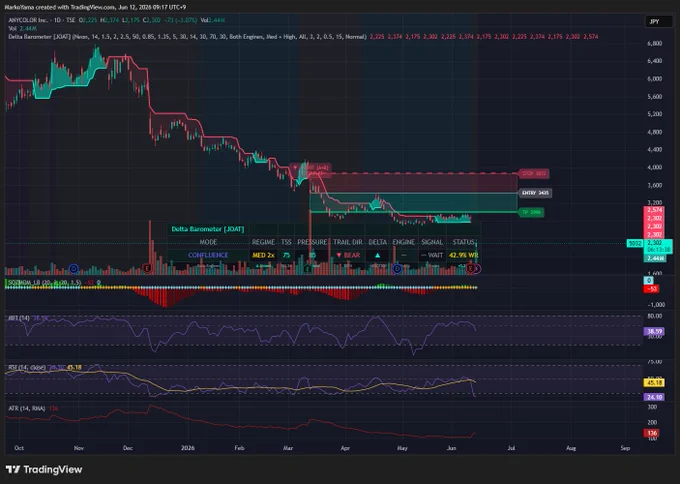Click the Jun label on time axis

coord(451,448)
